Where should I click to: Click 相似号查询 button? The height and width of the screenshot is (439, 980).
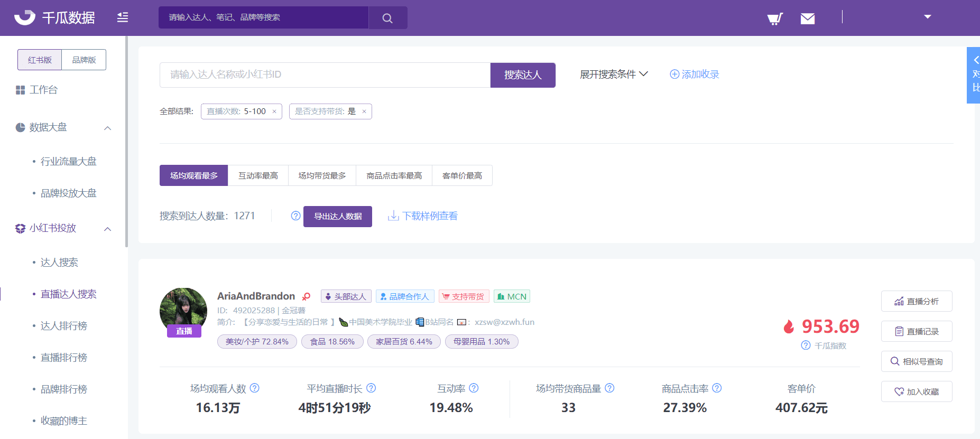click(x=917, y=361)
